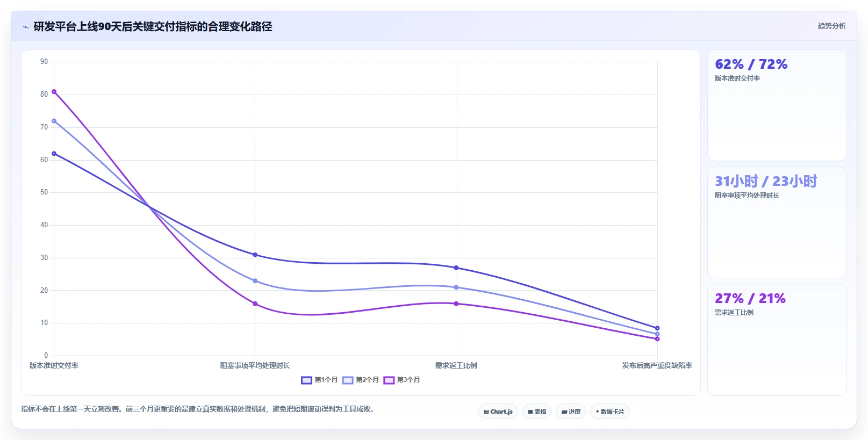868x440 pixels.
Task: Select the 第2个月 data point at 阻塞事项平均处理时长
Action: (x=255, y=281)
